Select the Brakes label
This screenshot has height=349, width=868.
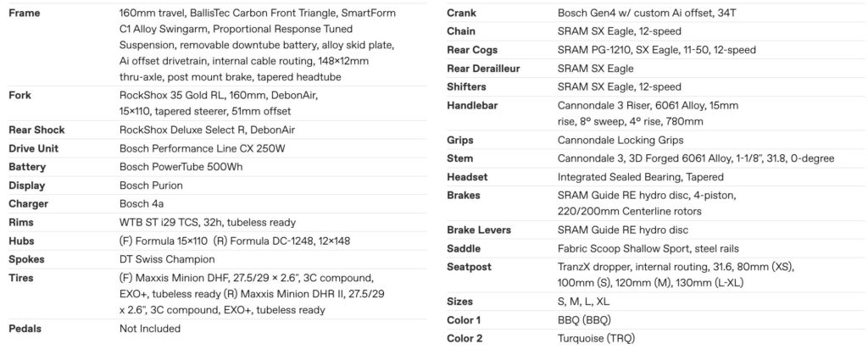(464, 196)
